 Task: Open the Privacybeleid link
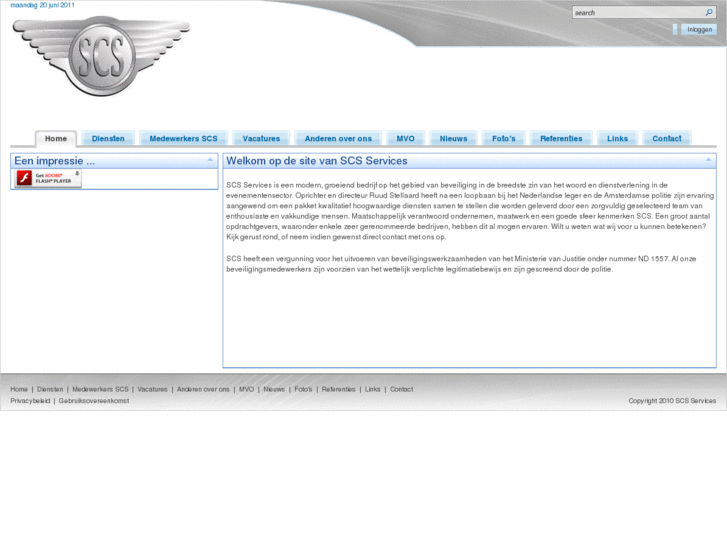[30, 401]
